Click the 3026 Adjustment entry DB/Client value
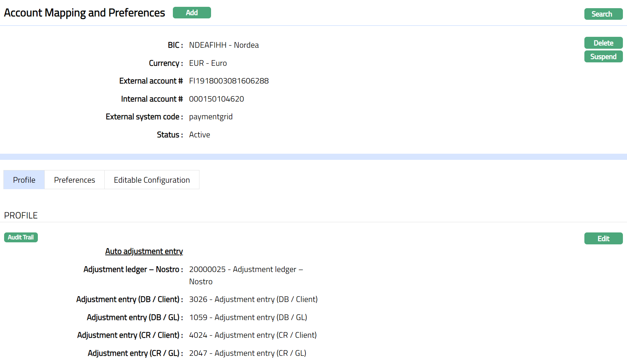The height and width of the screenshot is (364, 627). click(x=253, y=299)
